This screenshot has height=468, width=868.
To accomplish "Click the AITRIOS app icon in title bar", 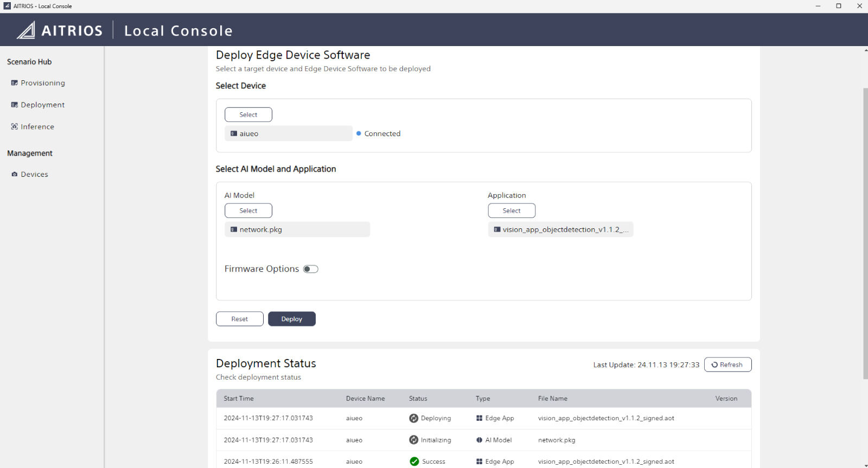I will tap(7, 6).
